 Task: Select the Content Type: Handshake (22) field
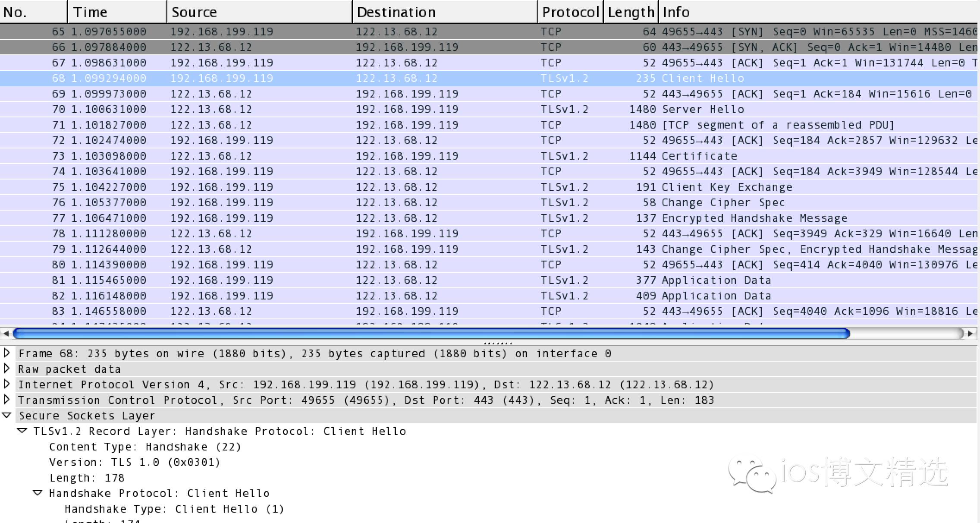145,446
